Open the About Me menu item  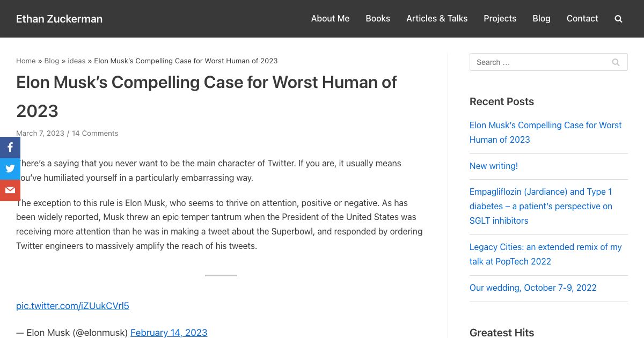(x=330, y=18)
